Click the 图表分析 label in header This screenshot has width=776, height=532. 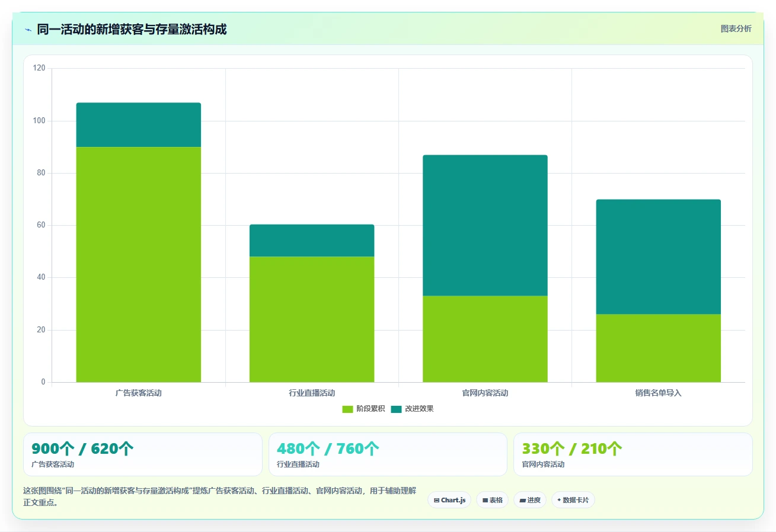coord(736,29)
